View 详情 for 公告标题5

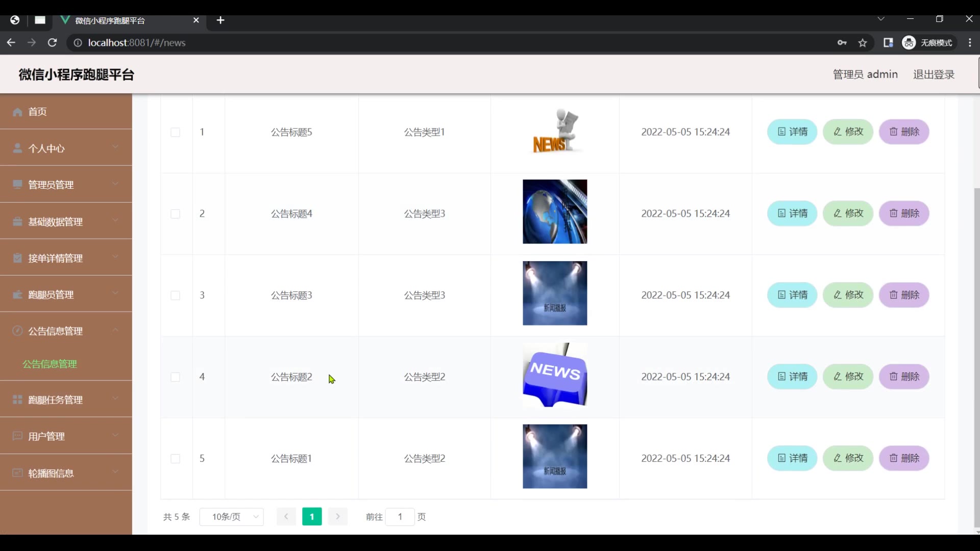click(x=792, y=132)
